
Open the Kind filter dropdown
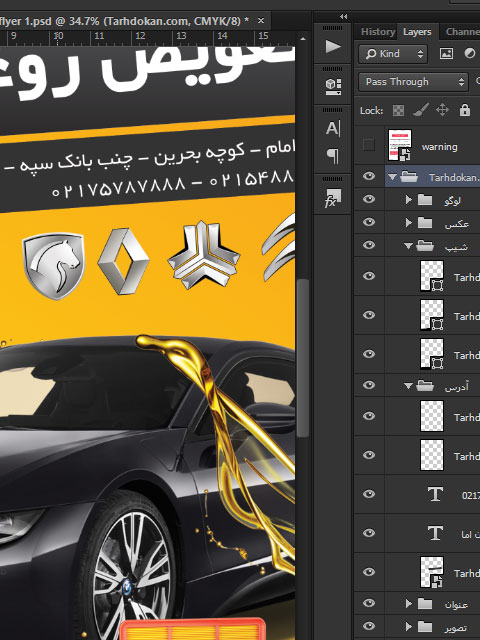(393, 53)
